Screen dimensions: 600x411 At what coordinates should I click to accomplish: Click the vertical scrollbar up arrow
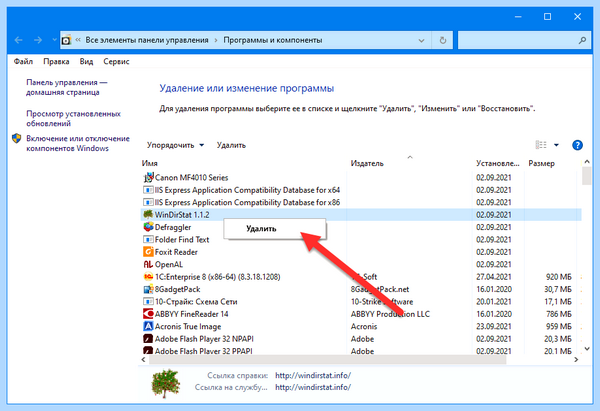pyautogui.click(x=587, y=162)
